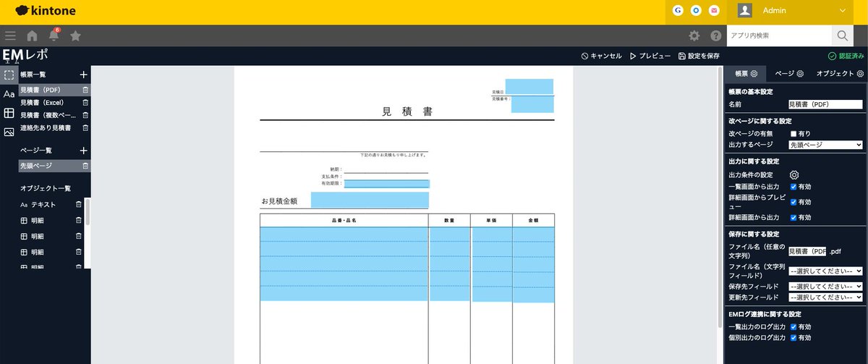Click the 金額 column header

[x=533, y=220]
